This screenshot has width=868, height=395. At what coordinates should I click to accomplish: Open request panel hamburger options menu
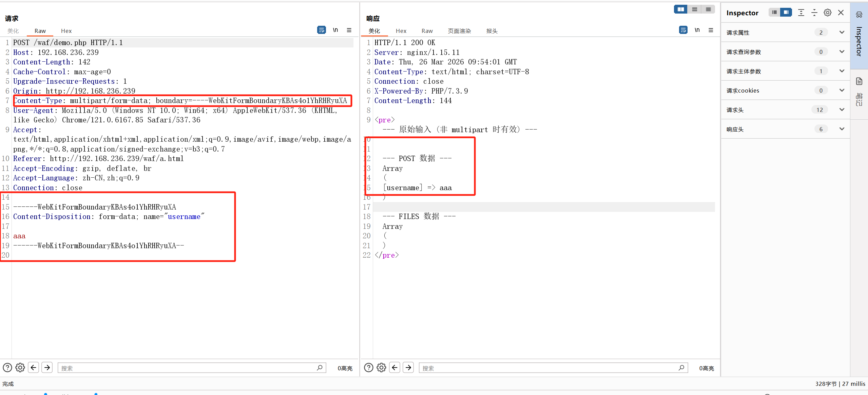point(349,30)
